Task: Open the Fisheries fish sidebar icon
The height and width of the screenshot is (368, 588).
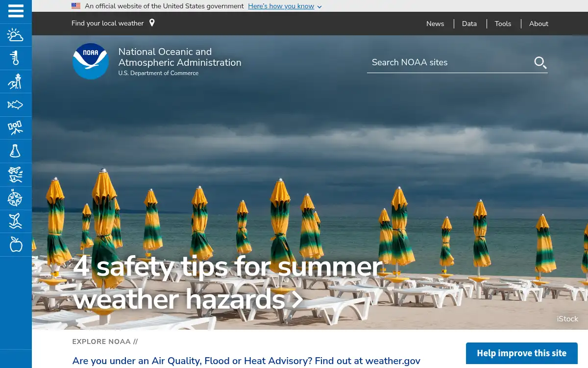Action: click(16, 105)
